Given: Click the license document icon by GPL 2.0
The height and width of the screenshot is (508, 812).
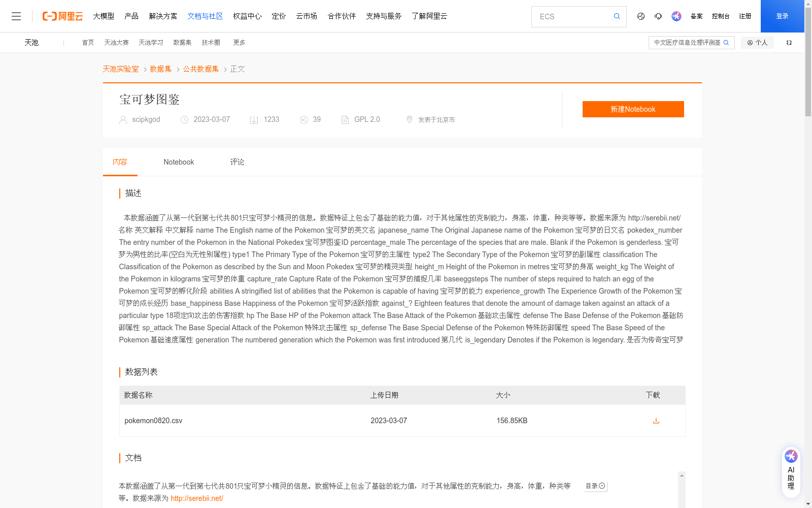Looking at the screenshot, I should pyautogui.click(x=345, y=120).
